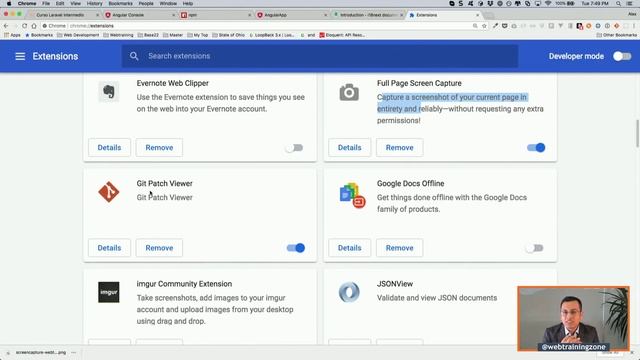Open the Bookmarks menu
Image resolution: width=640 pixels, height=360 pixels.
pos(120,3)
